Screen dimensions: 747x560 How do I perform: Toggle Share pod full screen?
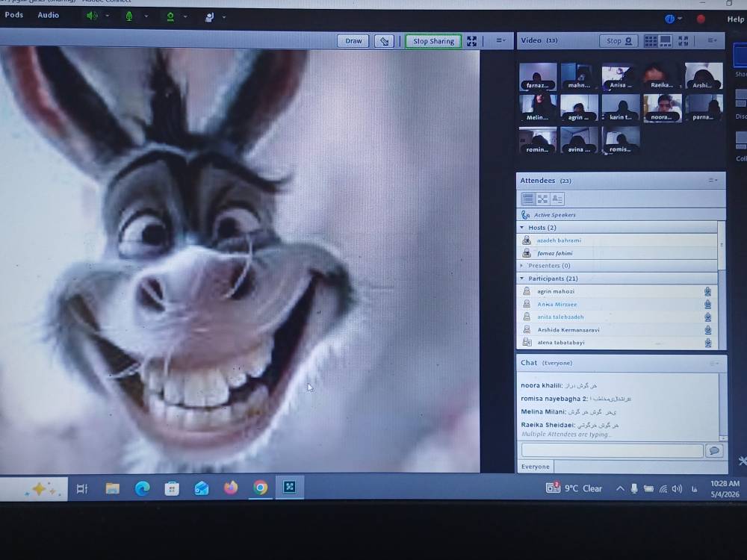(471, 41)
